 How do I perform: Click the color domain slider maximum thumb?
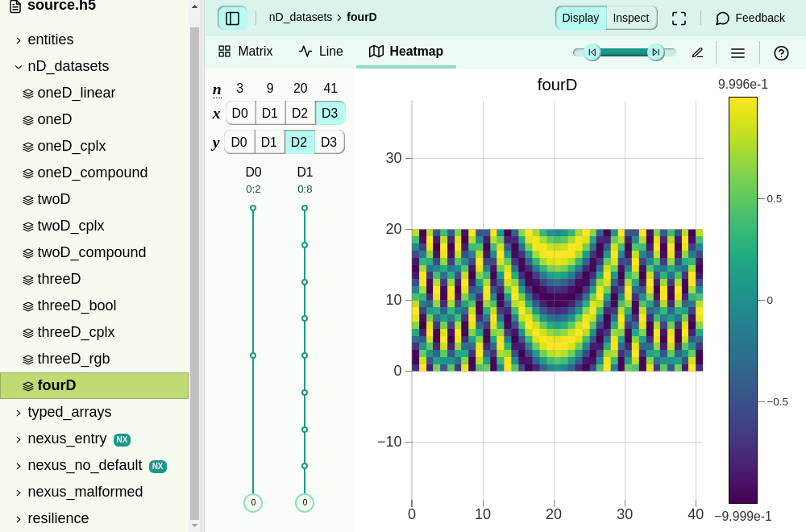pyautogui.click(x=656, y=52)
